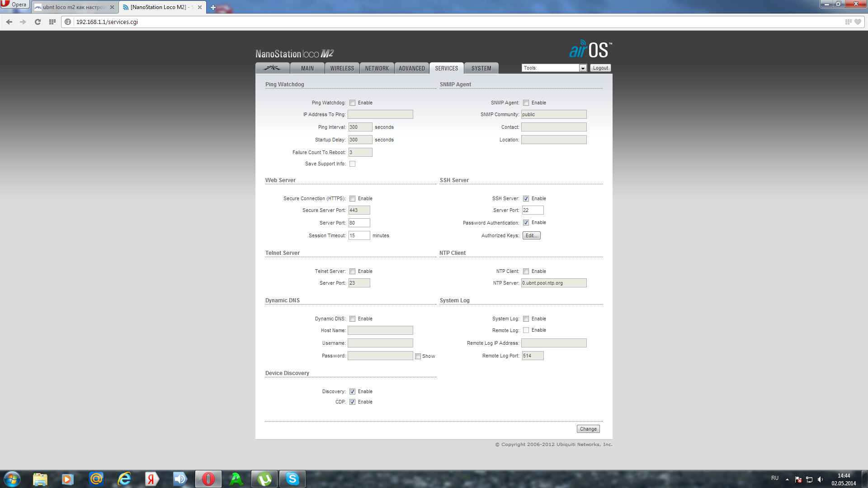This screenshot has width=868, height=488.
Task: Open the speaker app taskbar icon
Action: 180,479
